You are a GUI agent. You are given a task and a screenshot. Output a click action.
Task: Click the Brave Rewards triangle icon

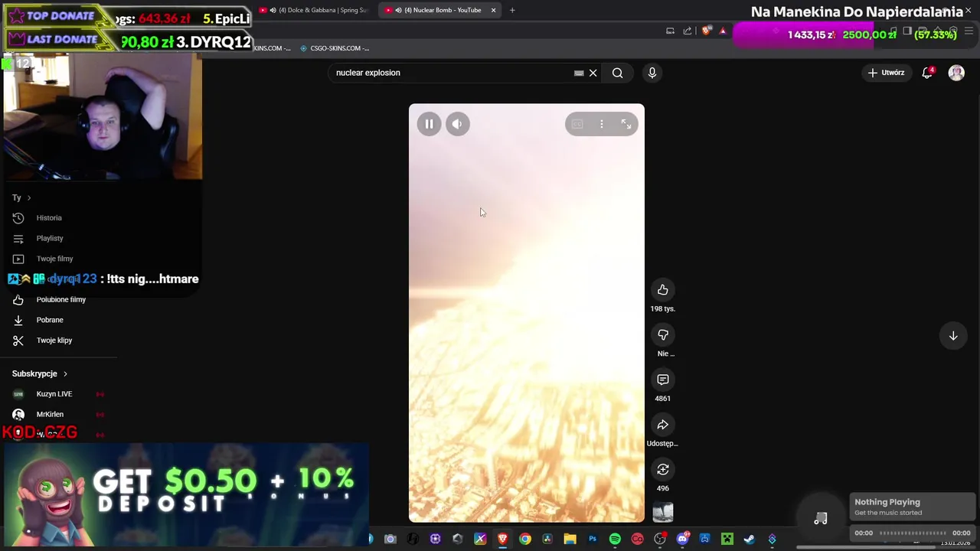point(723,31)
